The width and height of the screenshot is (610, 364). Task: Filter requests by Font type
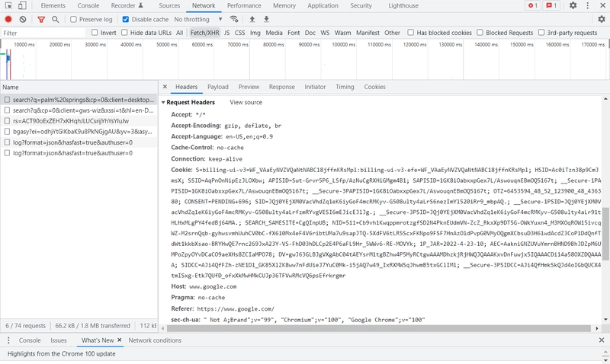coord(294,33)
